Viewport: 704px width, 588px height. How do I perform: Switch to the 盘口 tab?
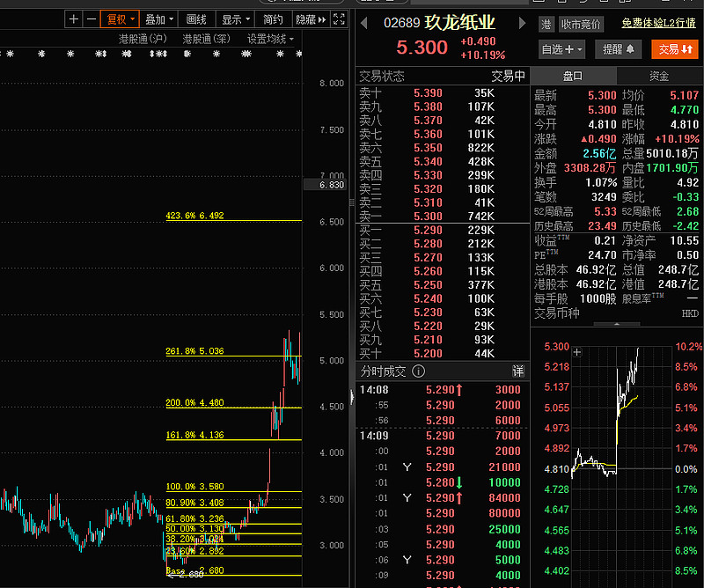(573, 76)
